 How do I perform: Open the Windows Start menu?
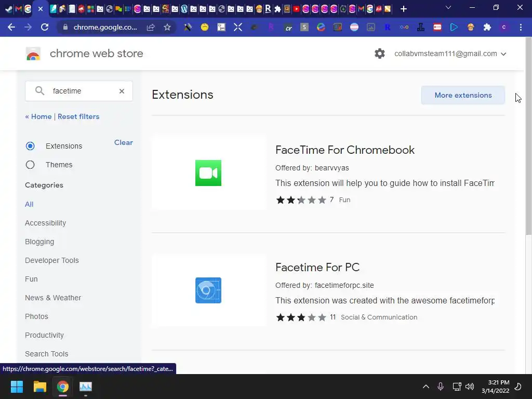tap(17, 387)
